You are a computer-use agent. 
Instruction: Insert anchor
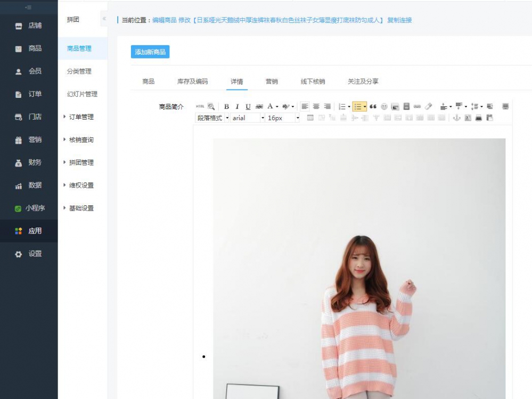457,118
